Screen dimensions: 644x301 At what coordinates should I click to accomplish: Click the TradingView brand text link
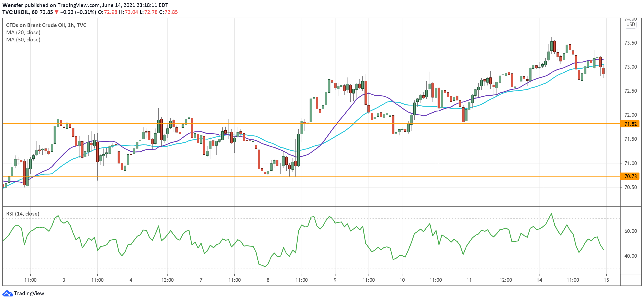click(x=29, y=293)
